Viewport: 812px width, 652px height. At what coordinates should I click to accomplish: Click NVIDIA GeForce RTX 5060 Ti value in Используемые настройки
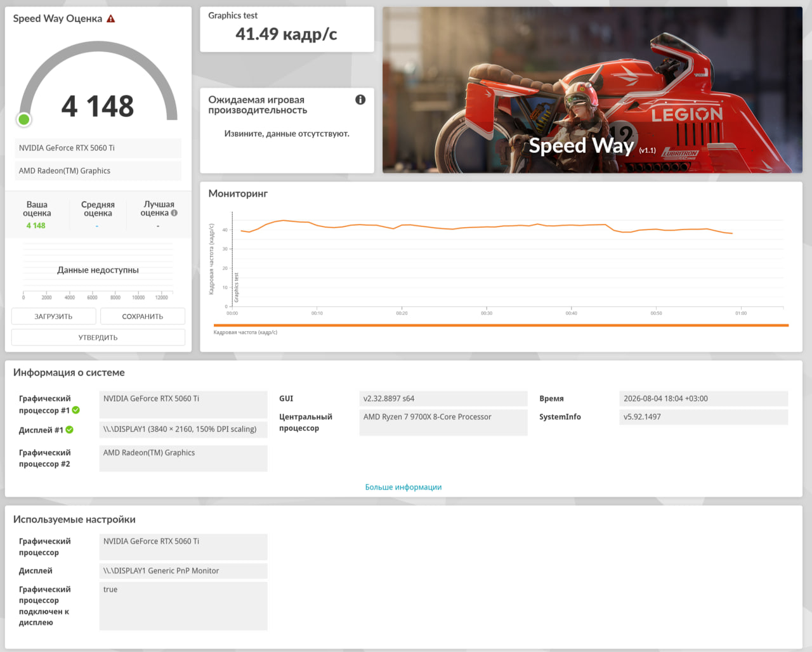coord(183,547)
